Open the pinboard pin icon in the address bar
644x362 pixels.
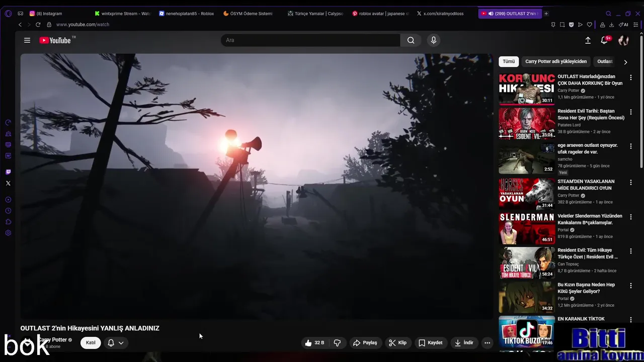coord(553,25)
